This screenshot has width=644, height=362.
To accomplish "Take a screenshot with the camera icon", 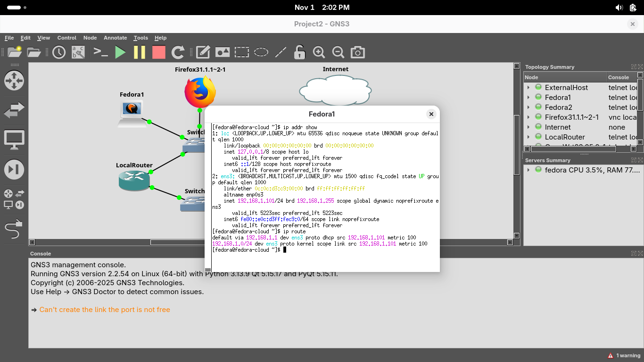I will pyautogui.click(x=358, y=52).
